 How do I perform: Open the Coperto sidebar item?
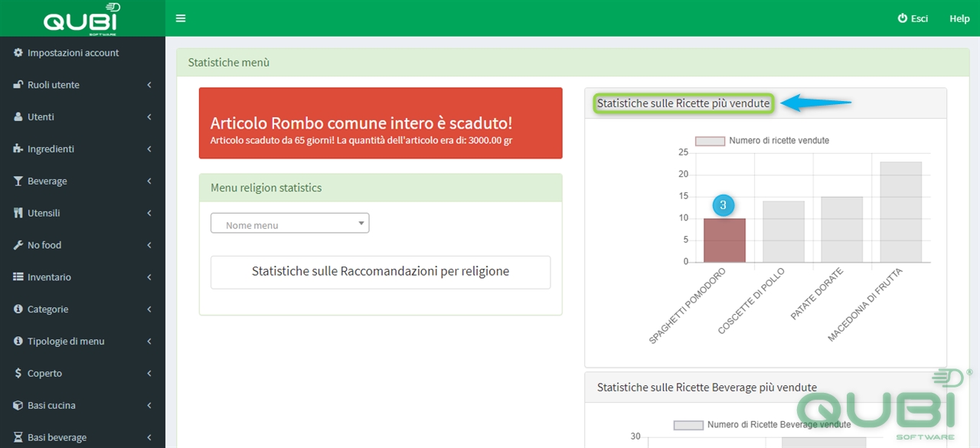click(83, 374)
